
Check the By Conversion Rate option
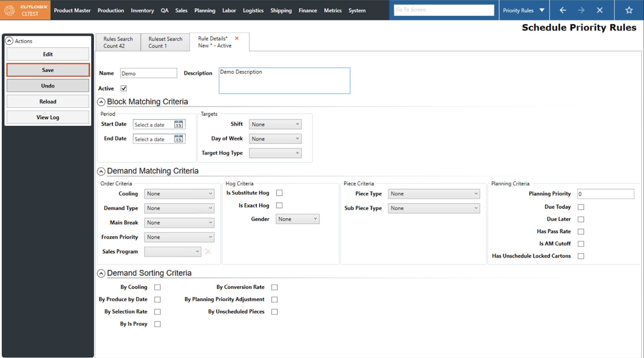pos(274,287)
